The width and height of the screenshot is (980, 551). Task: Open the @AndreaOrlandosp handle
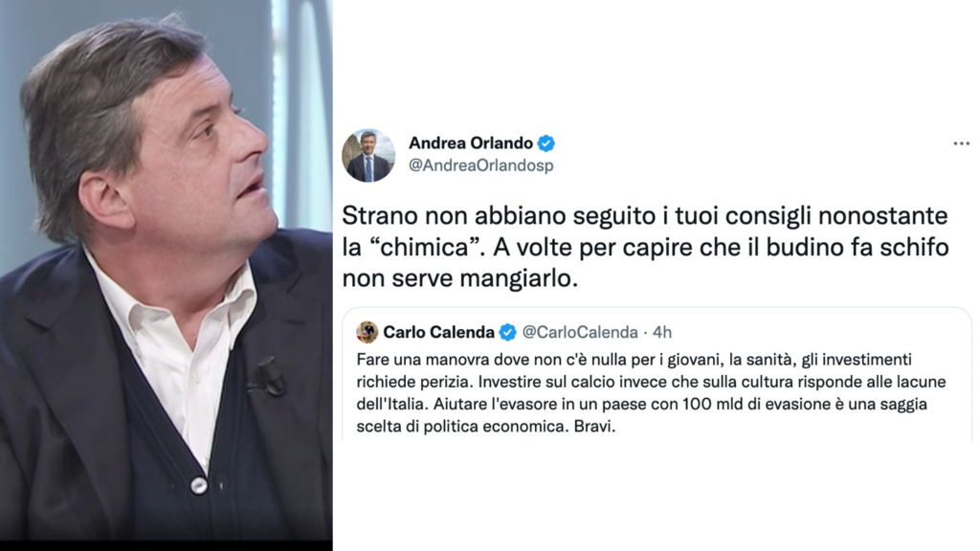481,165
